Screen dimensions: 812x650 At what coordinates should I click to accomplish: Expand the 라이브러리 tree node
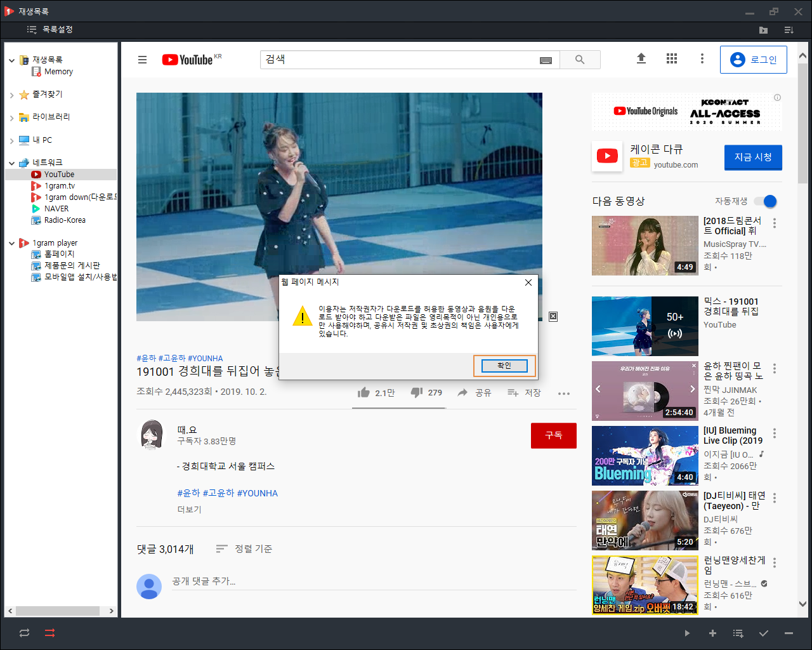(x=11, y=117)
